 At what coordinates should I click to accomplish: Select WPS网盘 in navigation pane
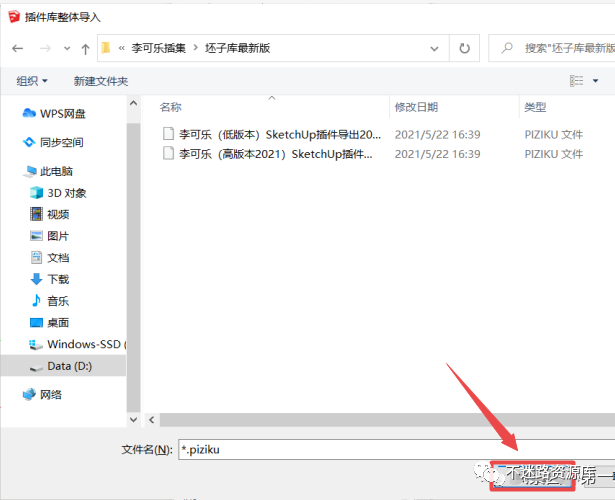coord(54,114)
